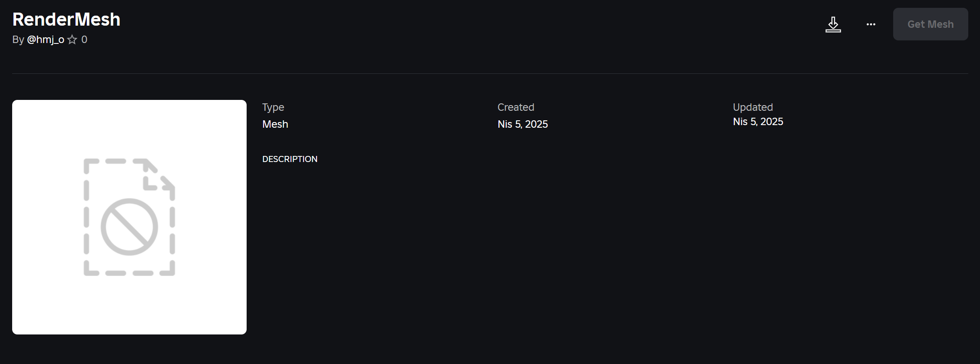
Task: Toggle the favorite star for RenderMesh
Action: tap(72, 40)
